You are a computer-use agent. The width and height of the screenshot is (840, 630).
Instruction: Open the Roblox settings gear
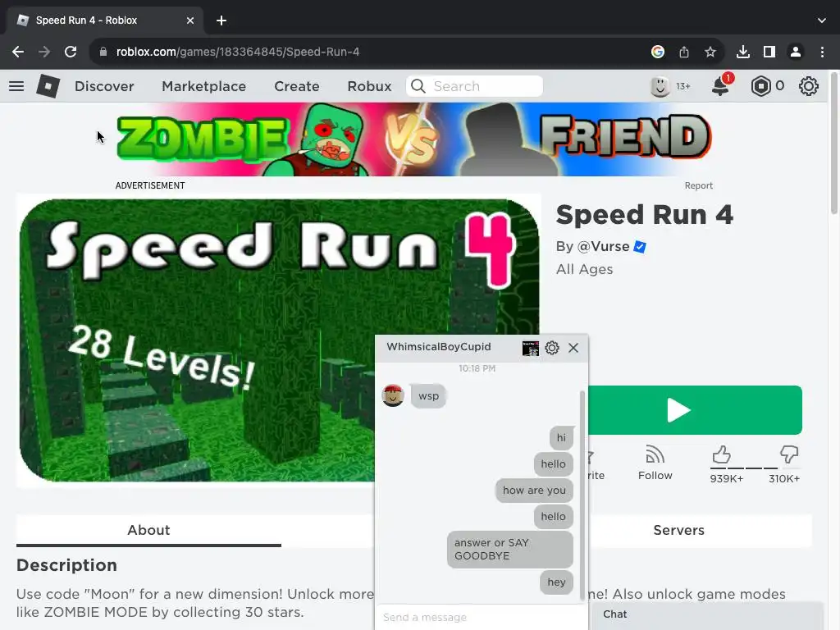coord(808,86)
